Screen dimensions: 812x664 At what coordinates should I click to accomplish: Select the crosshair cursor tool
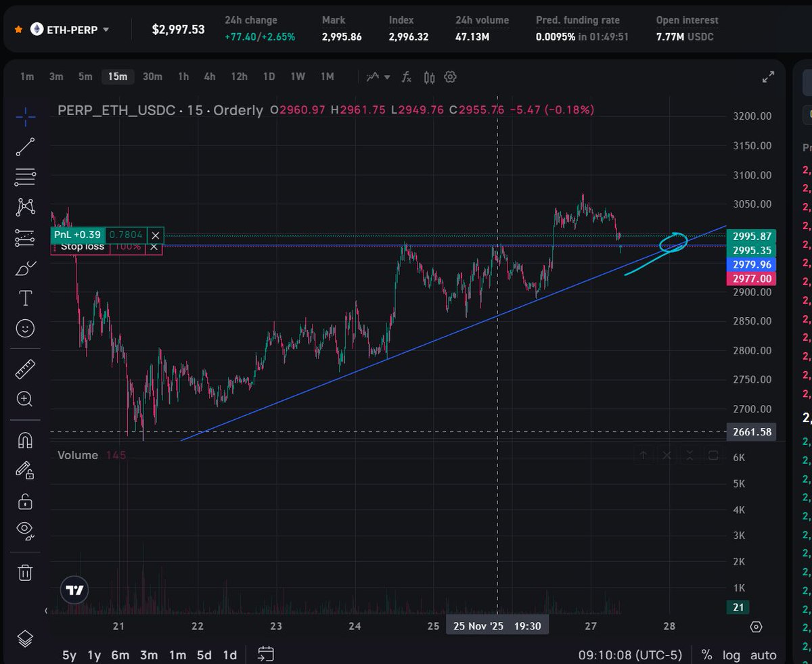coord(25,116)
